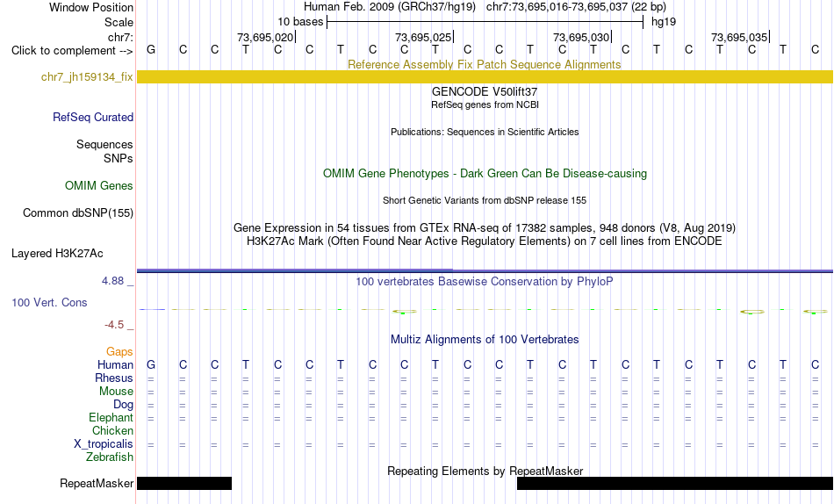Click the GENCODE V50lift37 track title
The width and height of the screenshot is (834, 504).
[x=485, y=91]
